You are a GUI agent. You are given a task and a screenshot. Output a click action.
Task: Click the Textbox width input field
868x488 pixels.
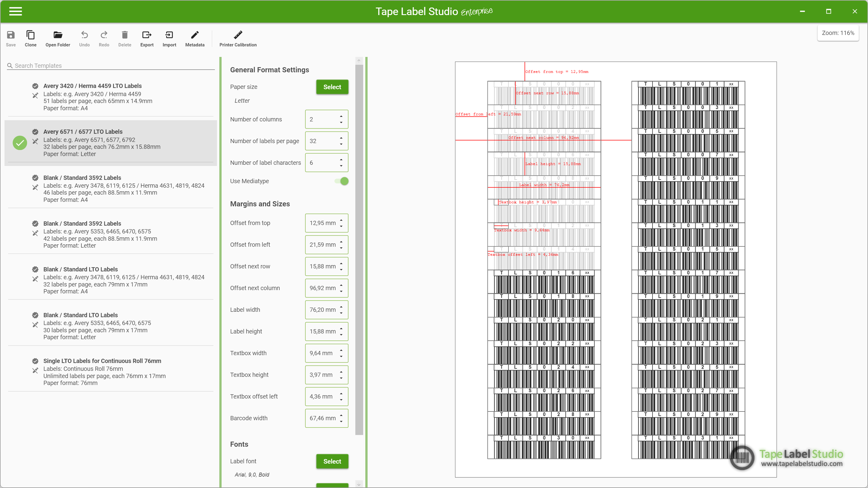point(326,353)
